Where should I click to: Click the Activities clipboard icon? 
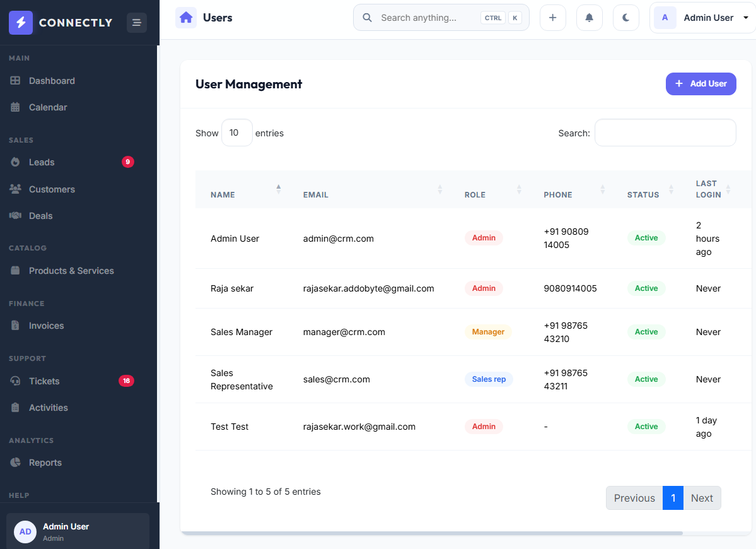click(x=15, y=408)
